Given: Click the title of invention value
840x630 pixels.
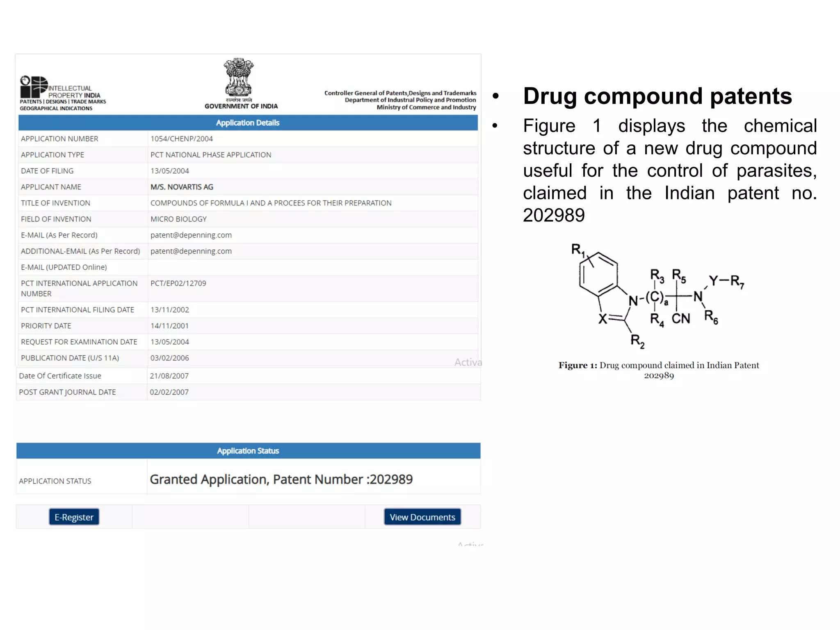Looking at the screenshot, I should click(x=271, y=203).
